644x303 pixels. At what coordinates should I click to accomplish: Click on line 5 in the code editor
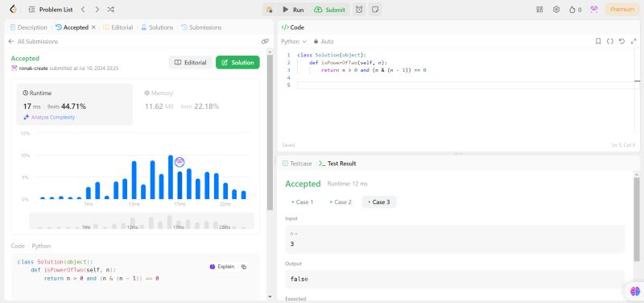(466, 85)
